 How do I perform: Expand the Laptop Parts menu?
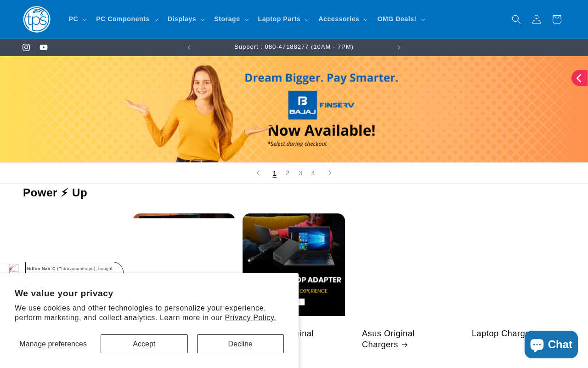283,19
